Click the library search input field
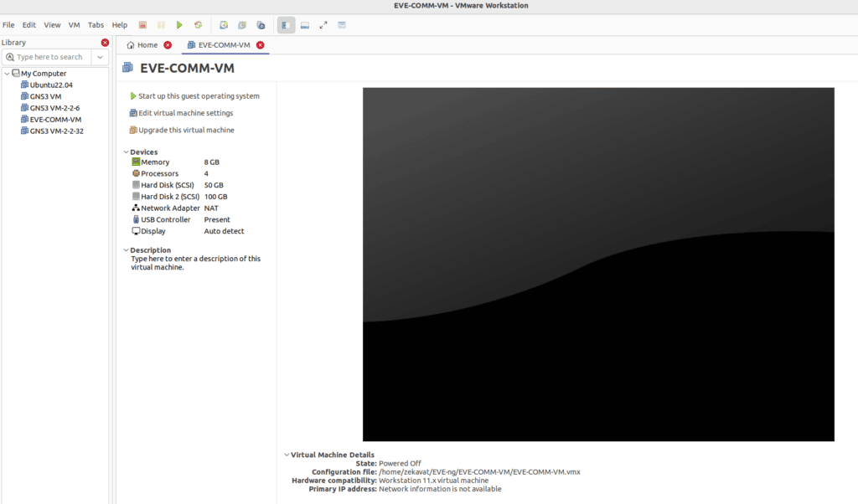Viewport: 858px width, 504px height. click(x=50, y=57)
